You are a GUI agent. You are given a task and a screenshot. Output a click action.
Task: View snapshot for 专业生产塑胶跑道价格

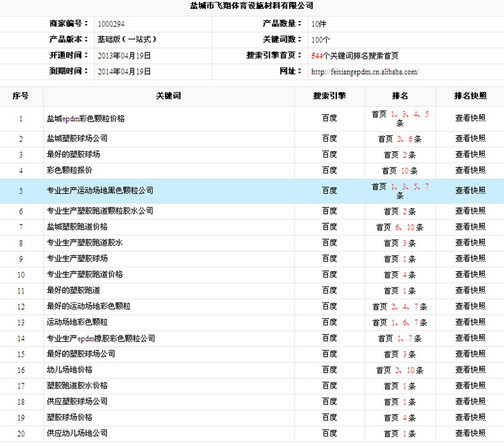tap(470, 274)
